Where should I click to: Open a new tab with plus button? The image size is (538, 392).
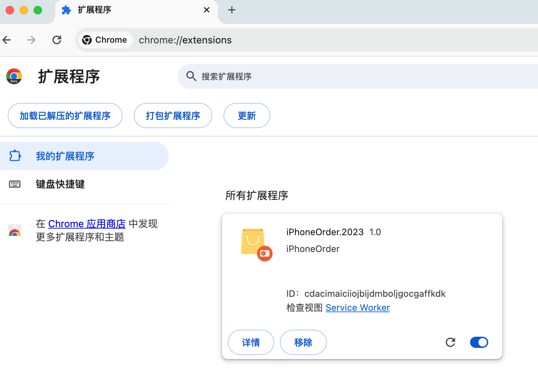(232, 10)
